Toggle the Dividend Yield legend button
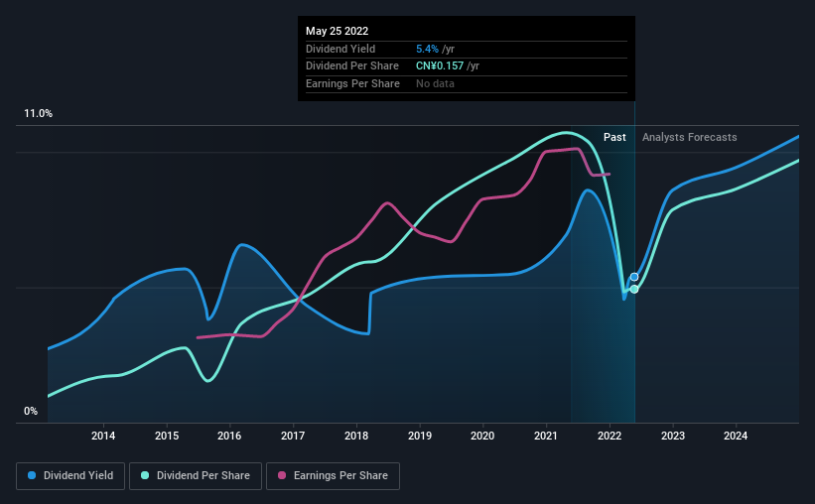 tap(70, 476)
